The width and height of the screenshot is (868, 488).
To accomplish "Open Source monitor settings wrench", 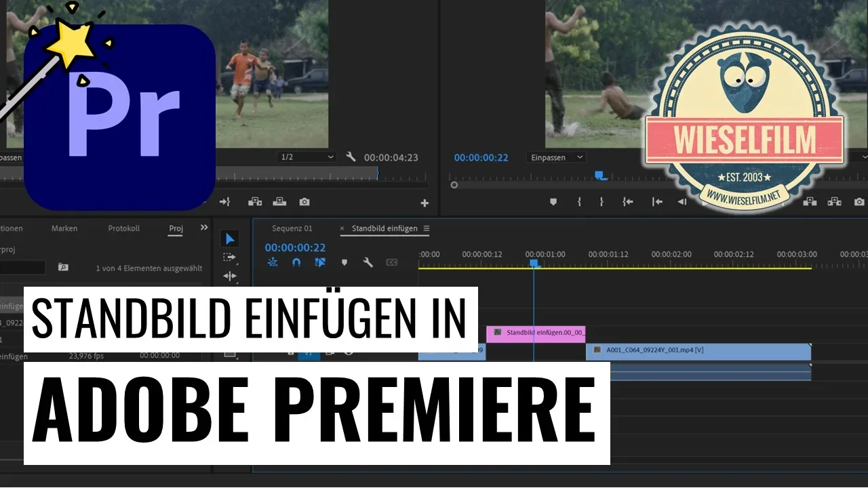I will (351, 157).
